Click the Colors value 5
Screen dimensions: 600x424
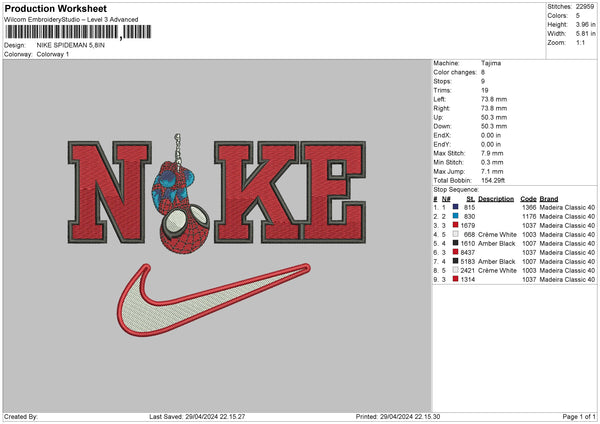click(578, 16)
